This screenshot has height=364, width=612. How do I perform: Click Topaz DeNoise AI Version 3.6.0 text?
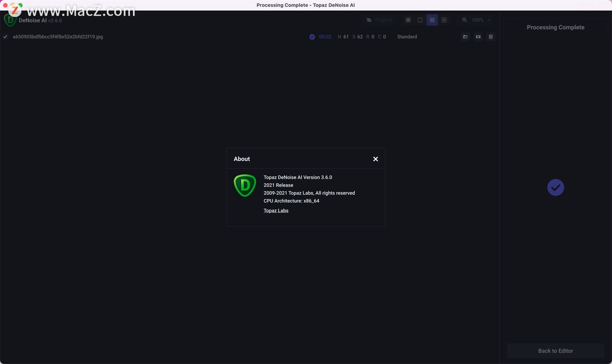(x=298, y=177)
